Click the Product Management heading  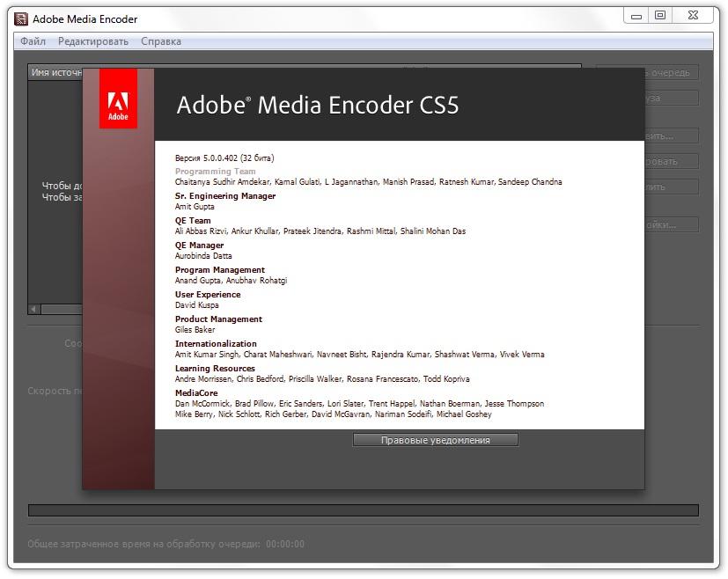218,319
